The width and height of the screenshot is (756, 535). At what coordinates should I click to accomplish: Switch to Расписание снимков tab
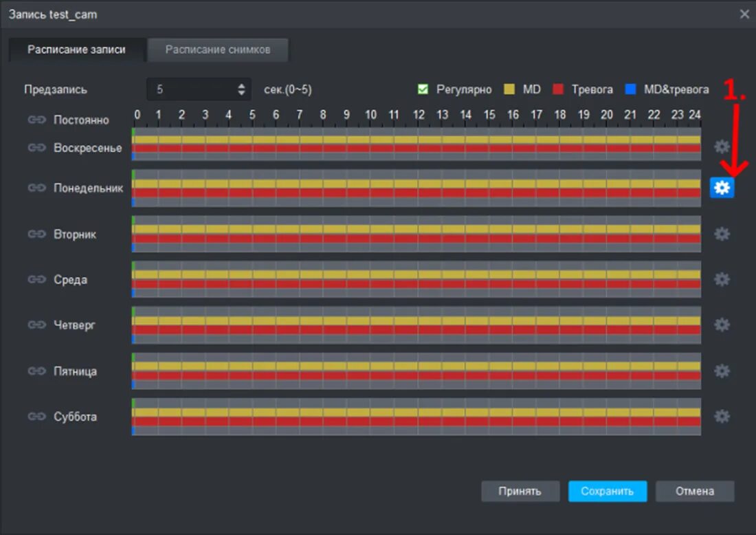click(x=218, y=50)
